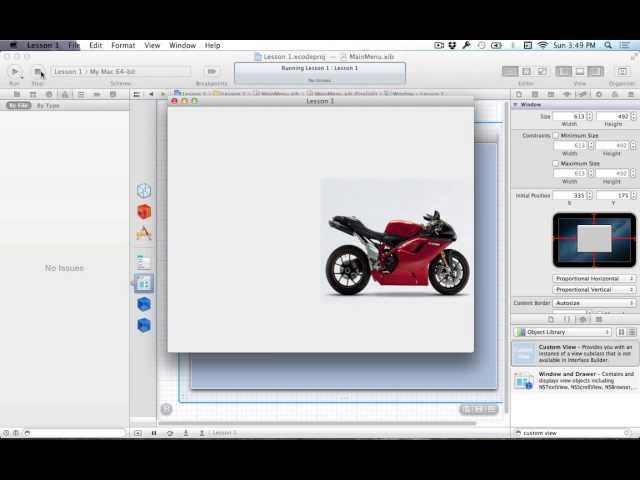
Task: Open the Format menu
Action: click(123, 45)
